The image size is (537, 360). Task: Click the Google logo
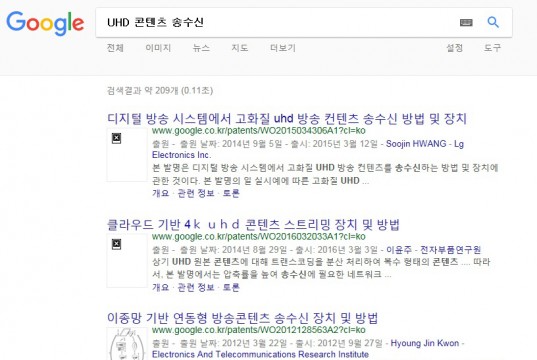pos(45,23)
